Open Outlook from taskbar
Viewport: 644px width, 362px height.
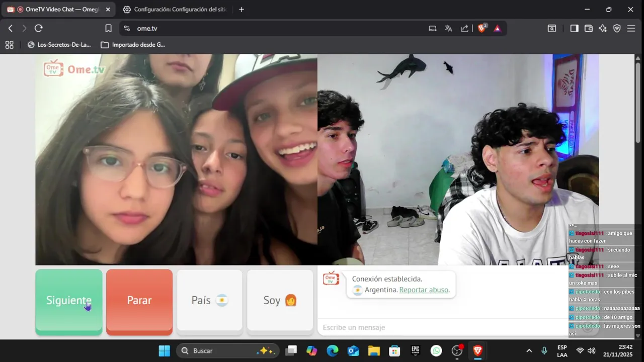pyautogui.click(x=353, y=351)
